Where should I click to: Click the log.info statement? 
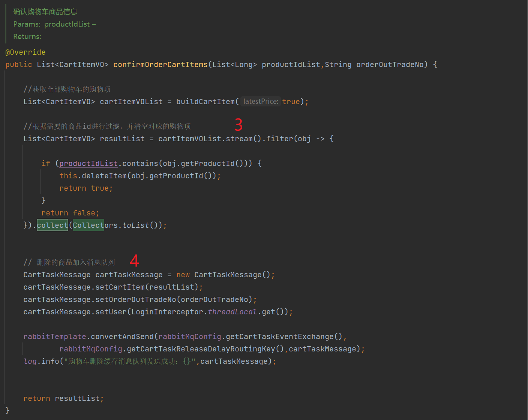(150, 361)
